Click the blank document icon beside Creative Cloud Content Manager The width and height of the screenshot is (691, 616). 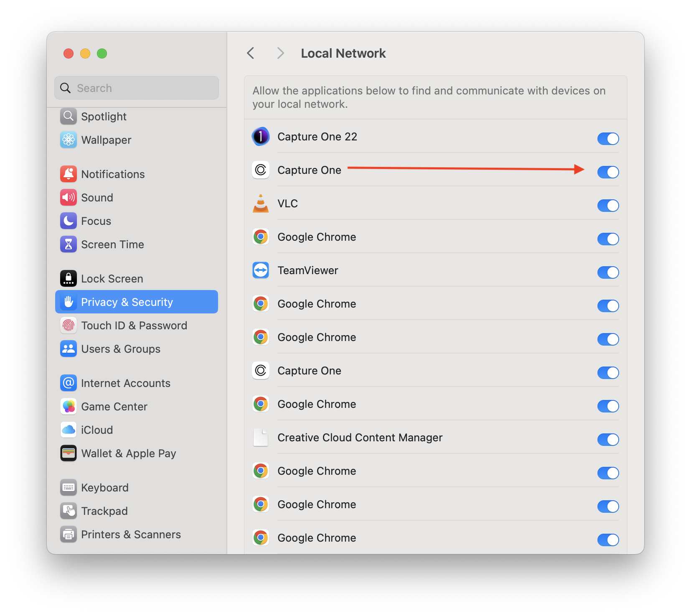[x=261, y=437]
